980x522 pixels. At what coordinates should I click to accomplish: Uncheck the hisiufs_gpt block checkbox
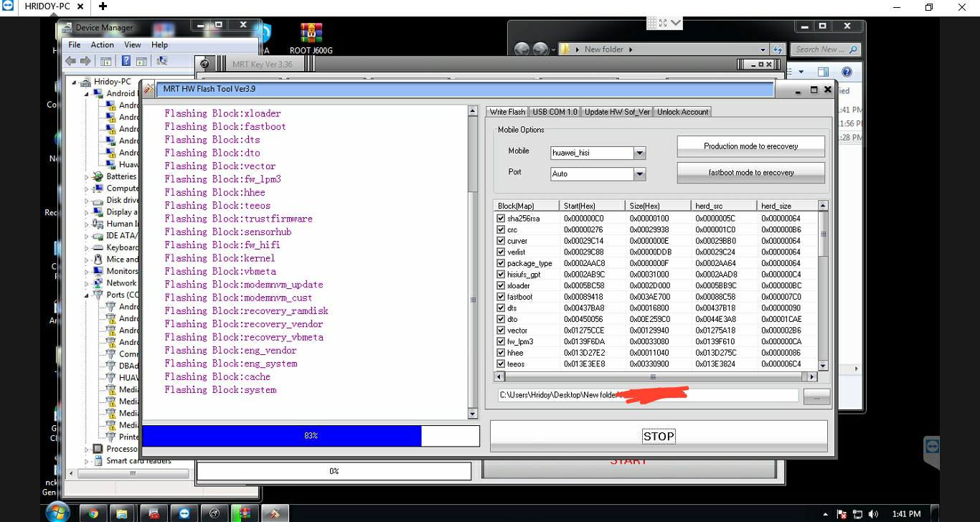tap(501, 274)
